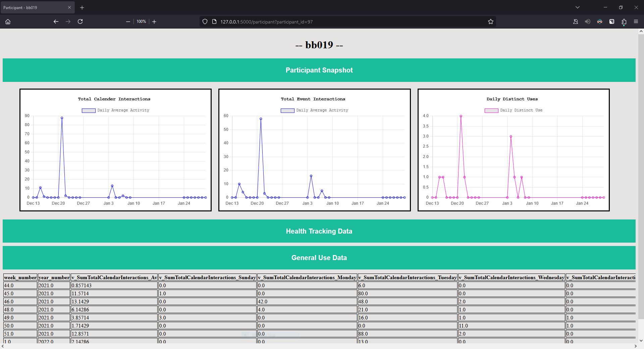Click the shield tracking protection icon
The width and height of the screenshot is (644, 349).
tap(205, 21)
